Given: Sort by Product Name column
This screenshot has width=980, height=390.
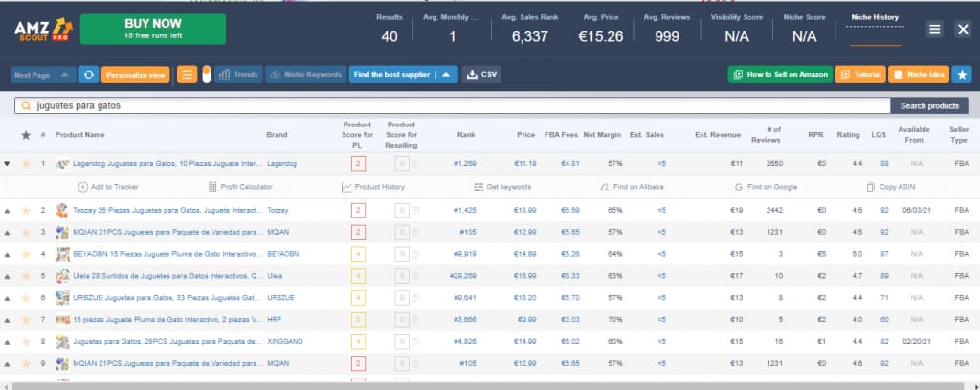Looking at the screenshot, I should tap(80, 134).
